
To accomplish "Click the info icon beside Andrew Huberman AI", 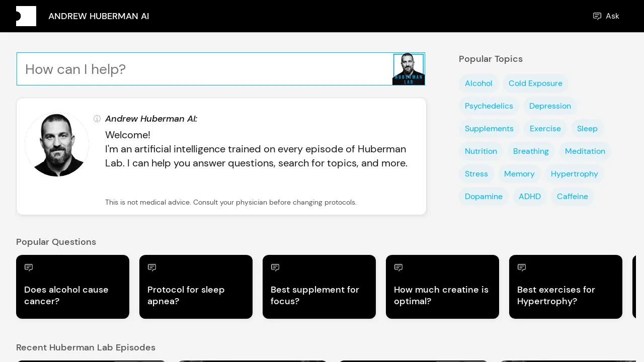I will tap(97, 119).
